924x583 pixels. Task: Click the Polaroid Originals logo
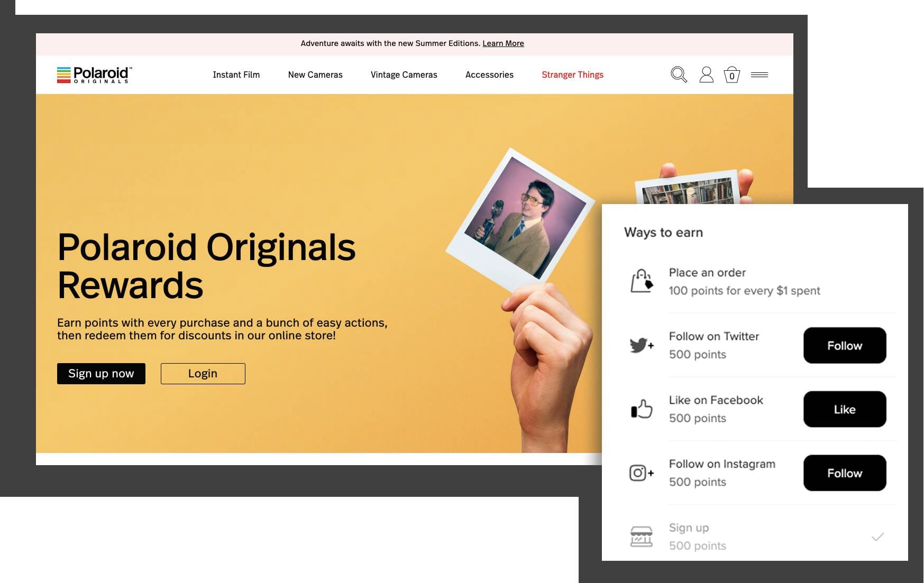pyautogui.click(x=94, y=75)
